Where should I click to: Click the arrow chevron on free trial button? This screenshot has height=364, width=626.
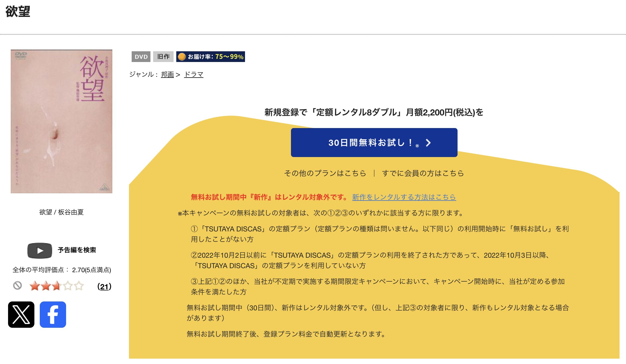[428, 143]
